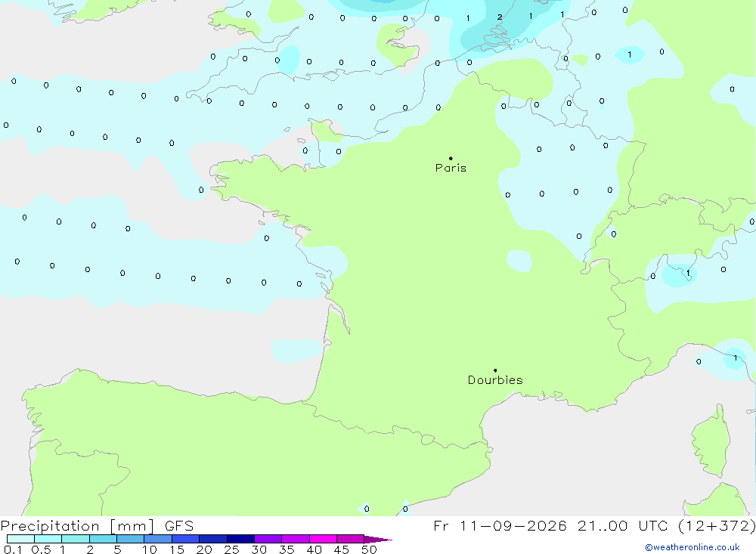Click the value 1 inside the Germany patch
Viewport: 756px width, 554px height.
(629, 54)
